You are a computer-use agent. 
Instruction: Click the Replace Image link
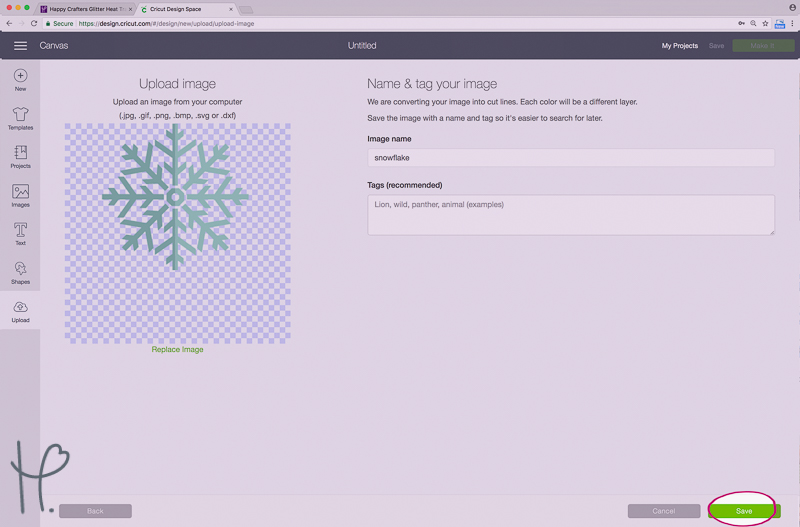pyautogui.click(x=178, y=349)
